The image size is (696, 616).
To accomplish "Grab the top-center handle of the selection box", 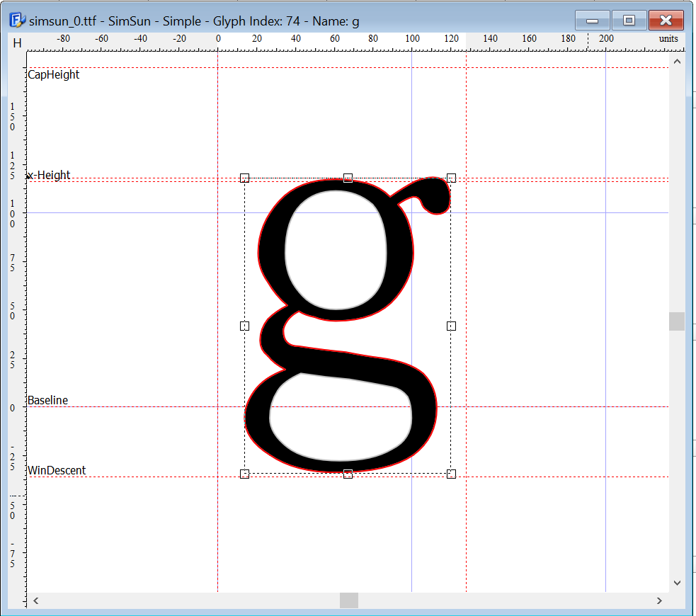I will [x=348, y=178].
